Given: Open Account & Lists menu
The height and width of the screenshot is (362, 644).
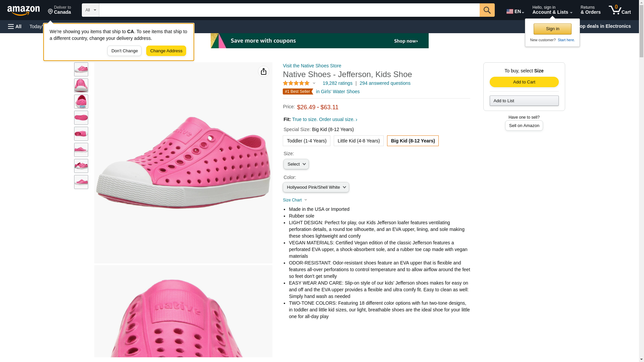Looking at the screenshot, I should coord(552,10).
